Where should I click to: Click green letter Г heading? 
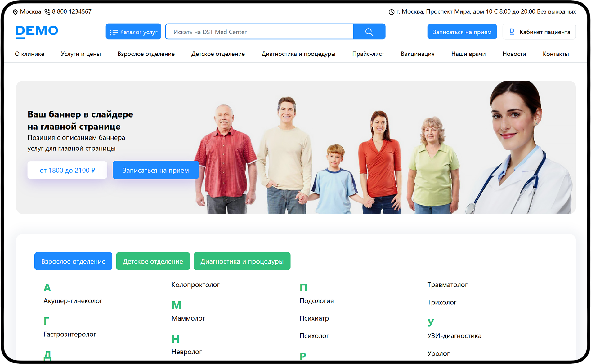(46, 321)
